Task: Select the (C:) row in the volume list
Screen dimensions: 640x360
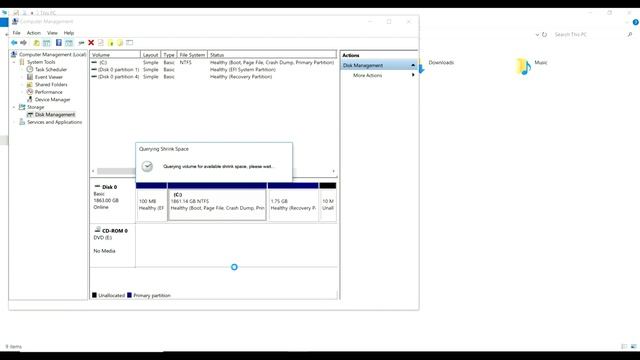Action: 213,62
